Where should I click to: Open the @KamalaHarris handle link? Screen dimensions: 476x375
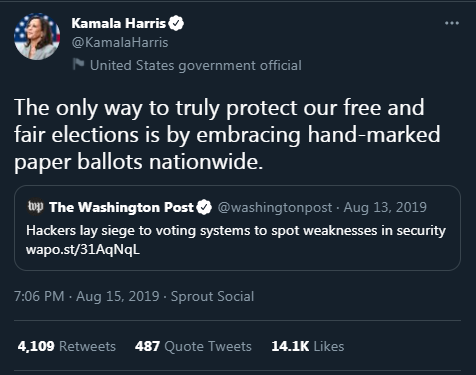(x=120, y=43)
